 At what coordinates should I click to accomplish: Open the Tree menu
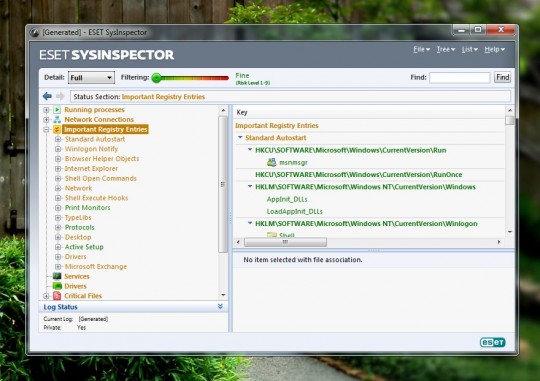click(446, 49)
